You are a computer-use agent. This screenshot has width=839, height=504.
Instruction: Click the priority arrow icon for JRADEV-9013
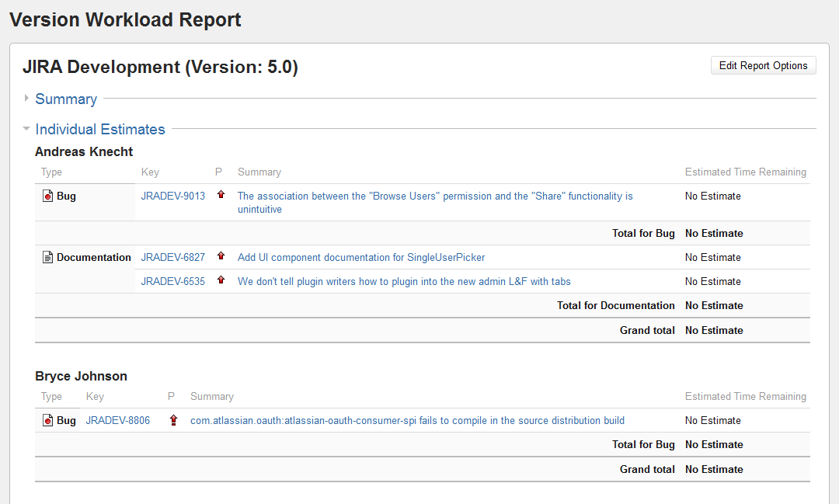point(221,196)
